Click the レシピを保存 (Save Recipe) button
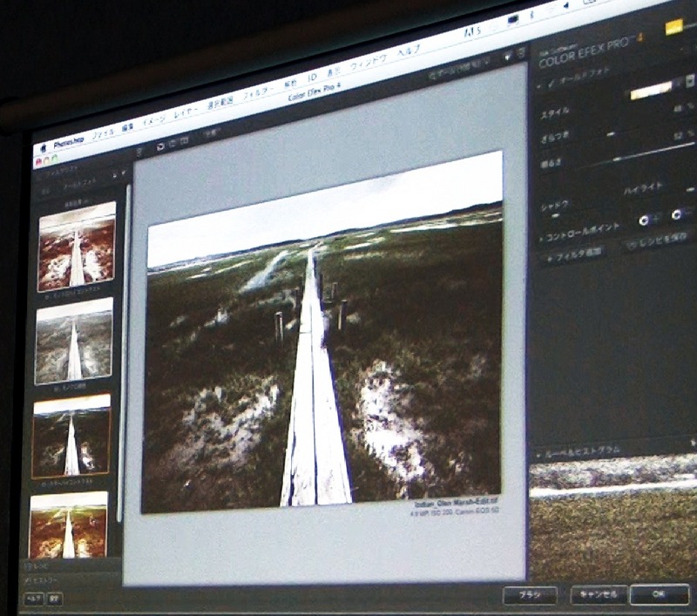 (656, 240)
